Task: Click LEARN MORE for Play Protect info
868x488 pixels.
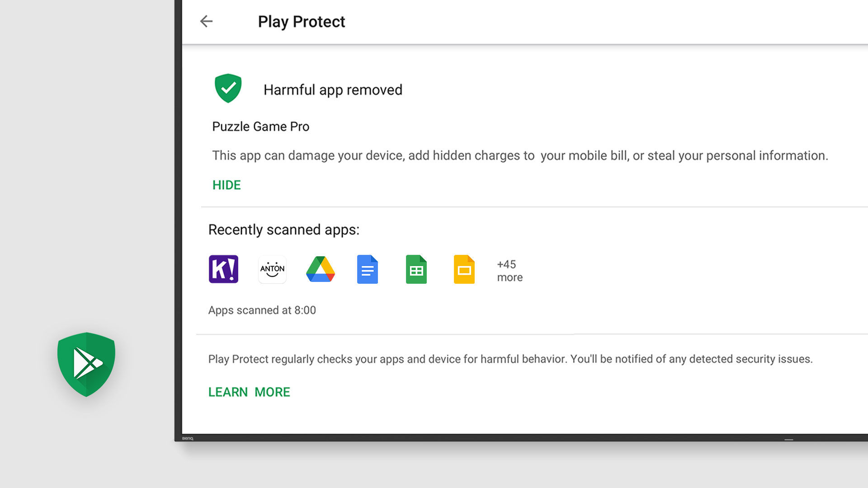Action: (249, 392)
